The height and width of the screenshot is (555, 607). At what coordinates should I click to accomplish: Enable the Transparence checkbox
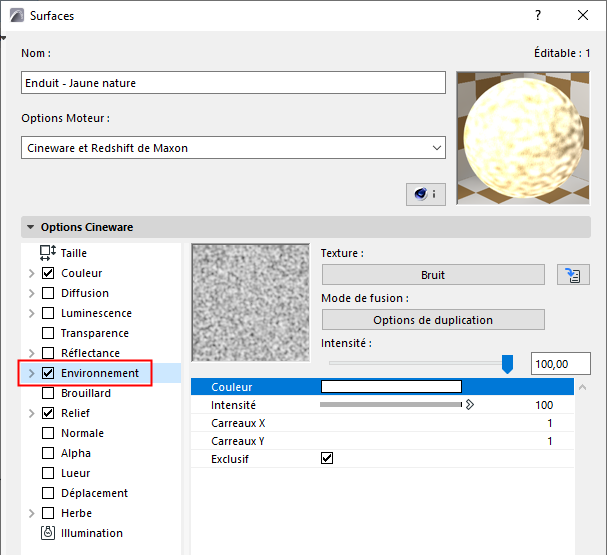click(48, 333)
